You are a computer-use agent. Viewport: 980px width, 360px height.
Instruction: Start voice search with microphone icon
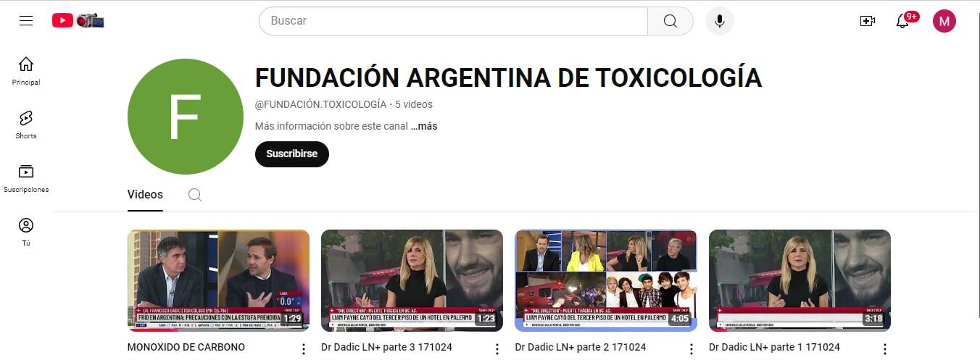tap(720, 21)
